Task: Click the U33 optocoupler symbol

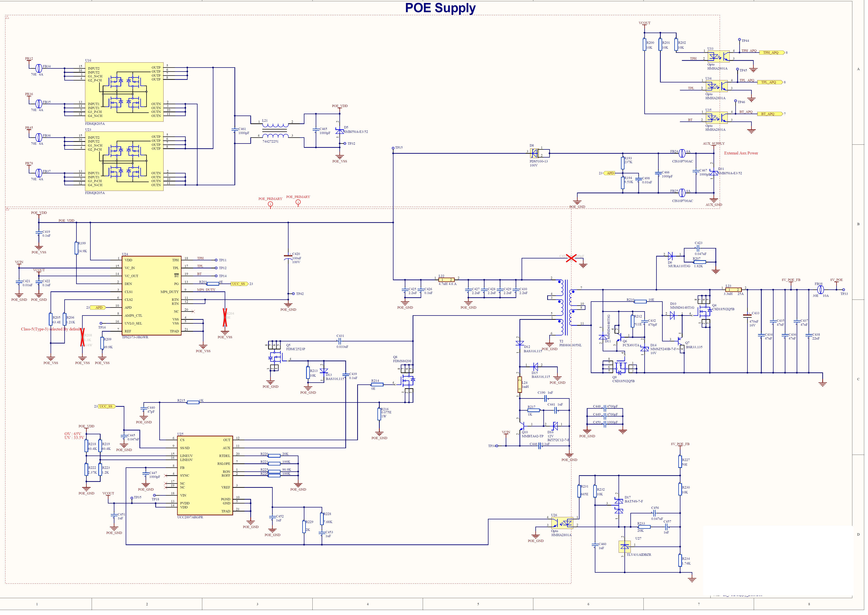Action: 718,56
